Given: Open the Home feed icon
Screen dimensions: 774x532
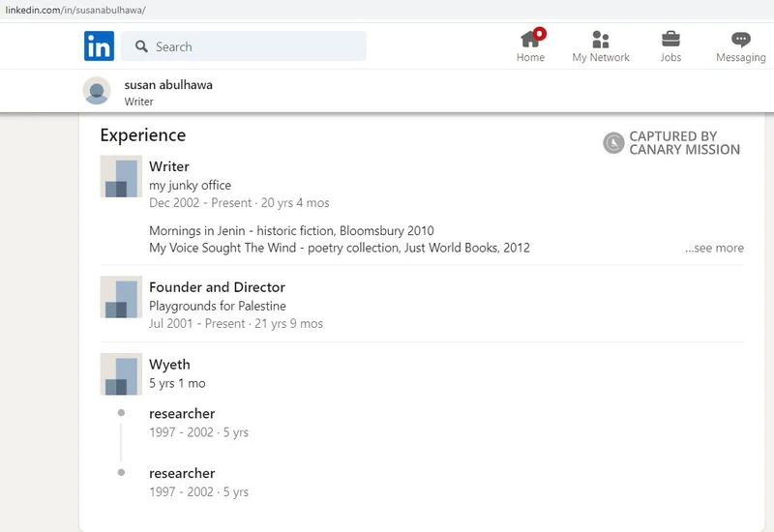Looking at the screenshot, I should click(x=530, y=40).
